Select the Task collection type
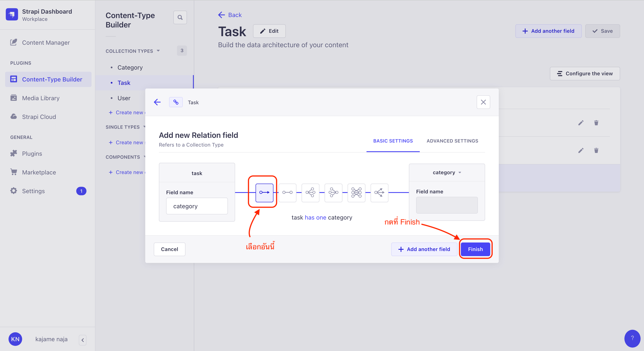Image resolution: width=644 pixels, height=351 pixels. pos(124,83)
